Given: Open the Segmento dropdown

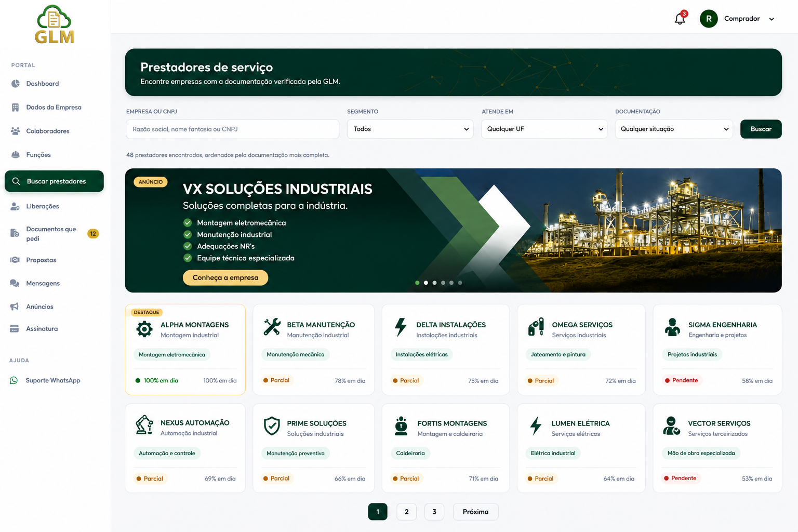Looking at the screenshot, I should tap(410, 129).
